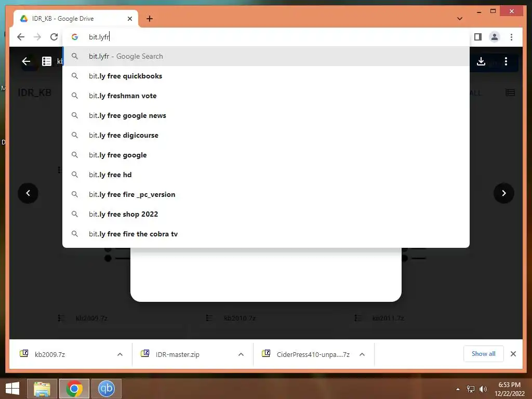The width and height of the screenshot is (532, 399).
Task: Select the kb2011.7z file in Drive
Action: 388,318
